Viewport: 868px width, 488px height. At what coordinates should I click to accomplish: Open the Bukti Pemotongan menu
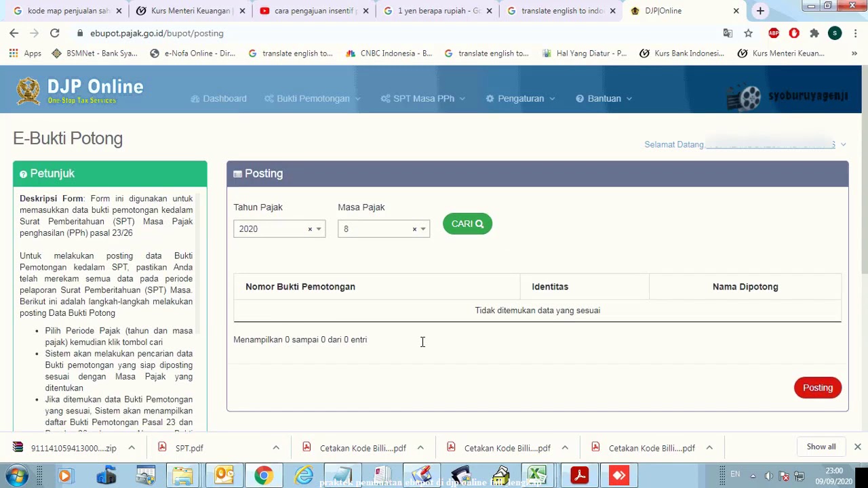point(313,98)
